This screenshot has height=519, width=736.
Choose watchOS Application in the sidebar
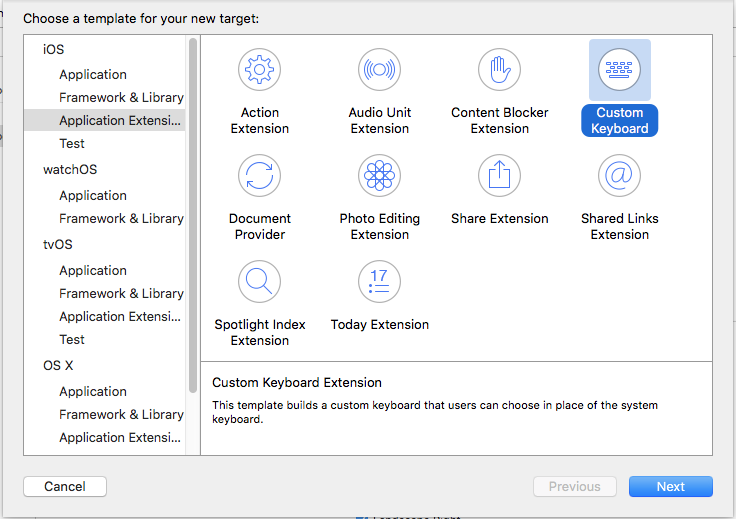pyautogui.click(x=93, y=196)
